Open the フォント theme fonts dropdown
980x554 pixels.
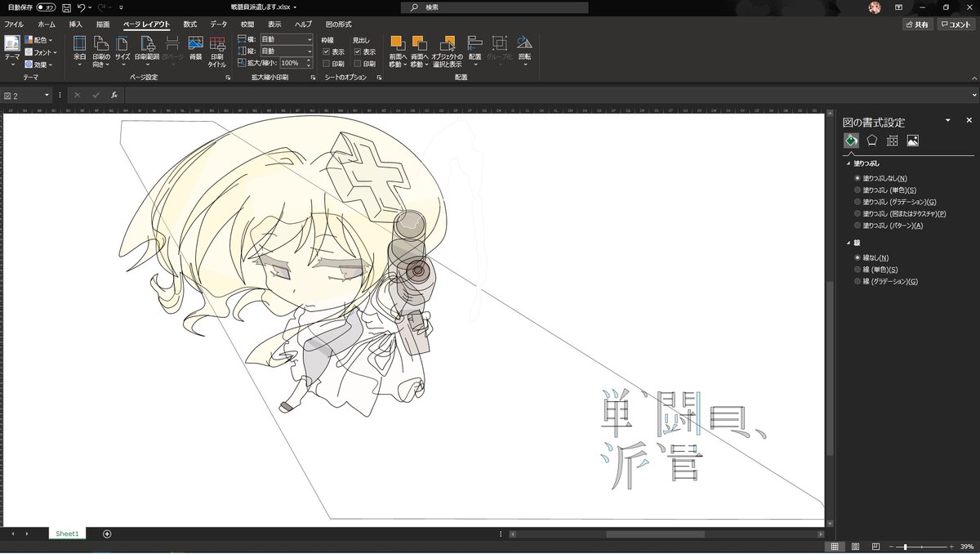40,52
